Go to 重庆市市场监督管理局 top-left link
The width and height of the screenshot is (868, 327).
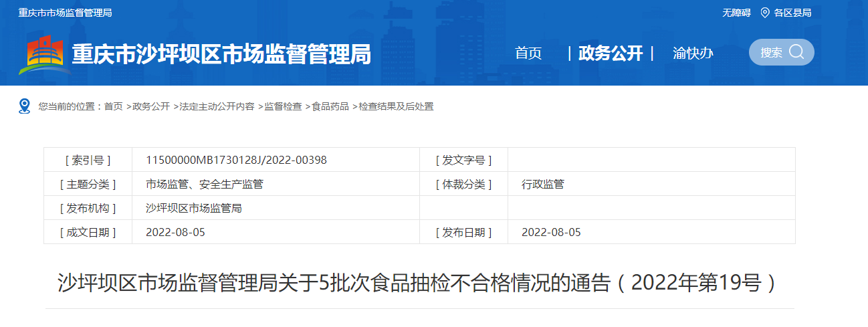point(65,13)
